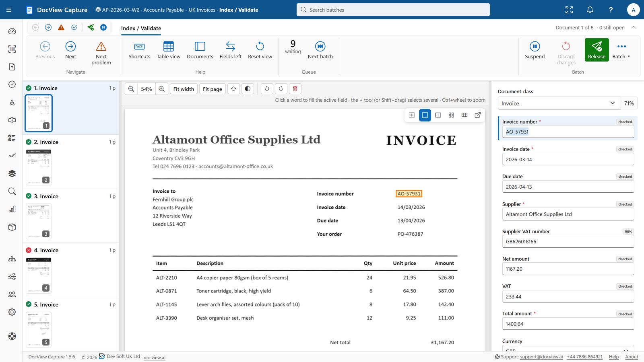Click the Release button in ribbon
The image size is (644, 362).
tap(597, 50)
